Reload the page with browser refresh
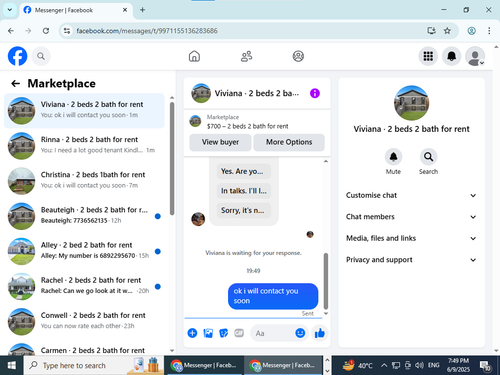500x375 pixels. coord(46,31)
